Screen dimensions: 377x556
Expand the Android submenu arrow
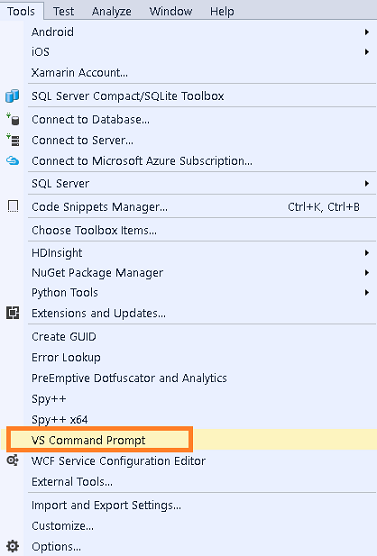click(x=367, y=32)
